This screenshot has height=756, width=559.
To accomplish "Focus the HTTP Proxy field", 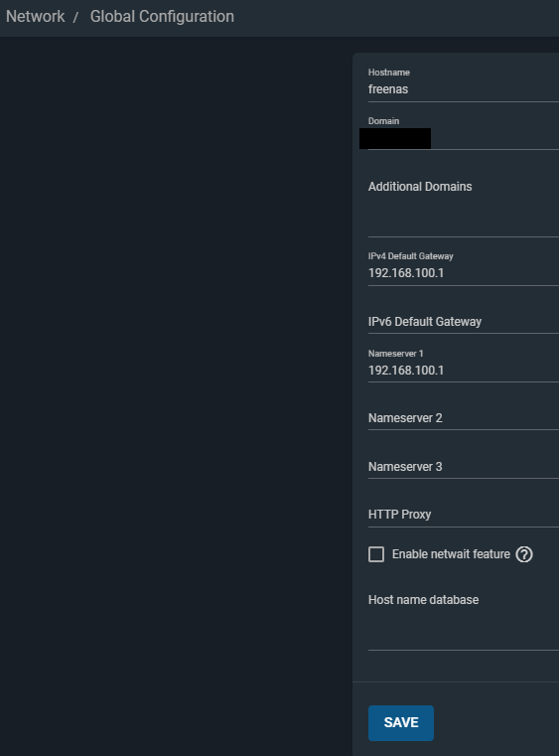I will pos(463,515).
